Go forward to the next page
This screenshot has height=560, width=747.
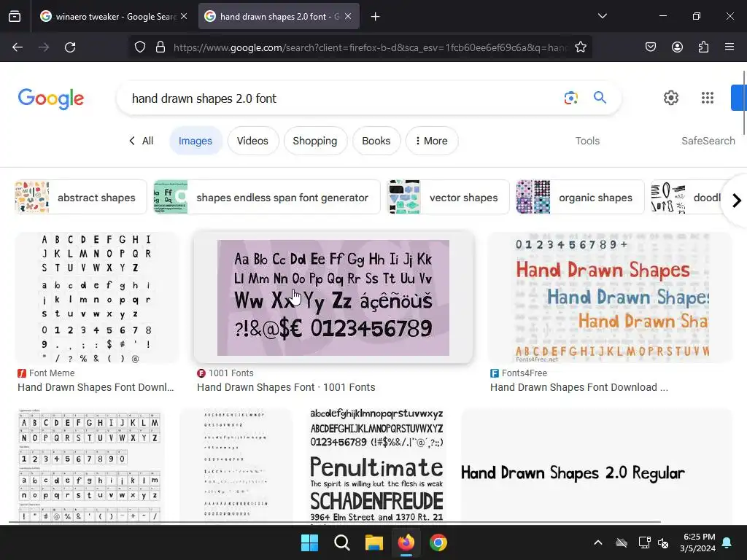click(x=44, y=47)
